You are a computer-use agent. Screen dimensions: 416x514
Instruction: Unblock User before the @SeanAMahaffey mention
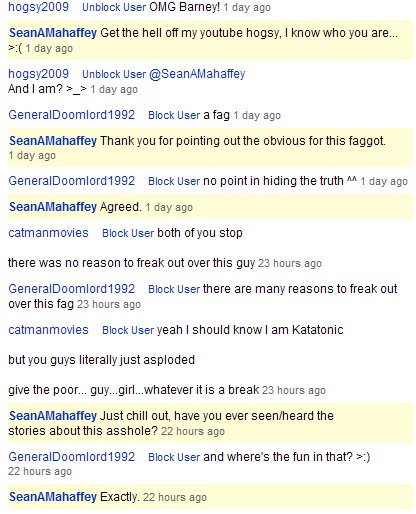coord(114,74)
